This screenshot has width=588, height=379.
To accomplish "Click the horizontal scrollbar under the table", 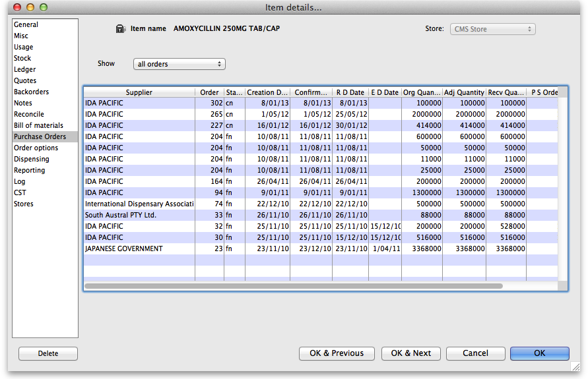I will pos(294,286).
